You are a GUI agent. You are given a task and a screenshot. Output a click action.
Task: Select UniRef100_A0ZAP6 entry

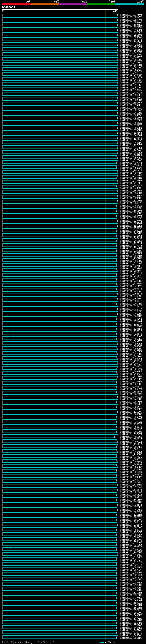131,30
